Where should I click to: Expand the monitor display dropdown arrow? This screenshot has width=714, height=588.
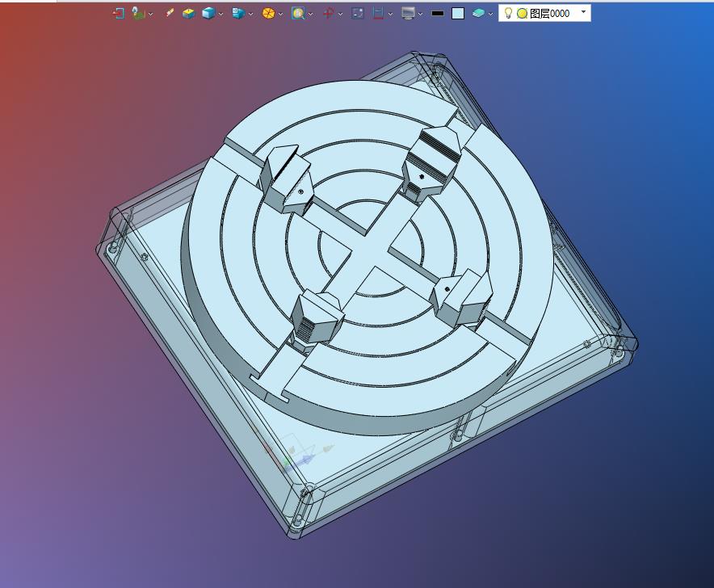[x=420, y=14]
